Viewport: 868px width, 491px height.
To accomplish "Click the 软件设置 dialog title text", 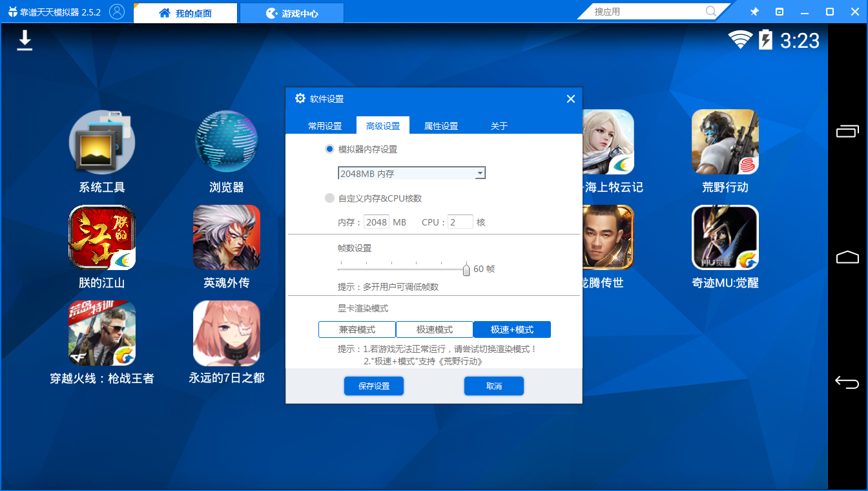I will point(327,99).
